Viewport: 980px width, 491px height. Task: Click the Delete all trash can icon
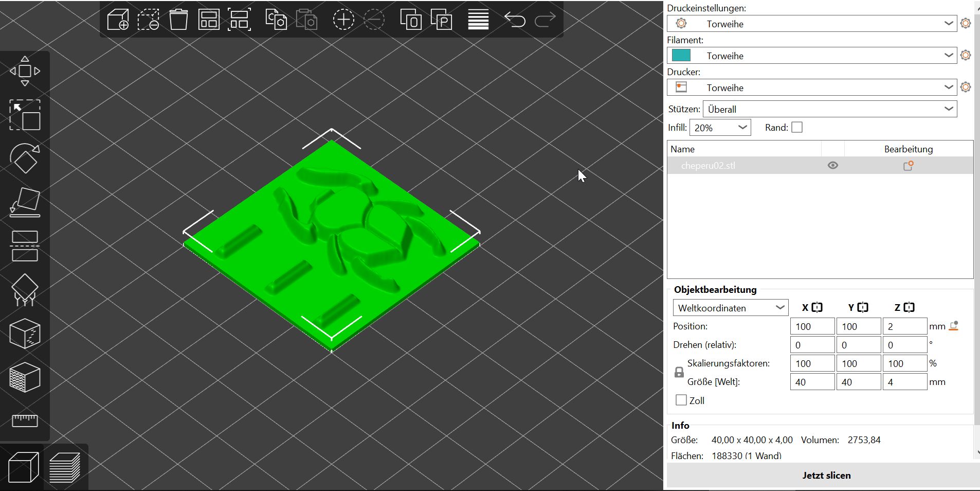(178, 20)
